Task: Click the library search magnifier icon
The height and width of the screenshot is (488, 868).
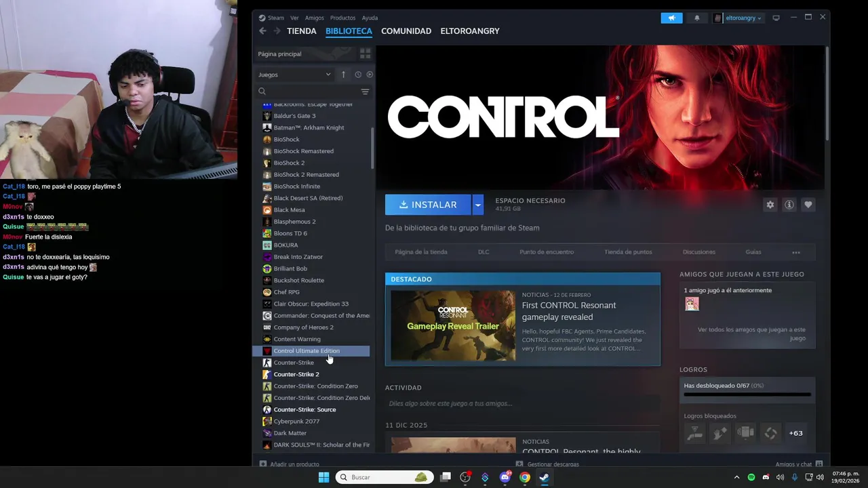Action: coord(262,91)
